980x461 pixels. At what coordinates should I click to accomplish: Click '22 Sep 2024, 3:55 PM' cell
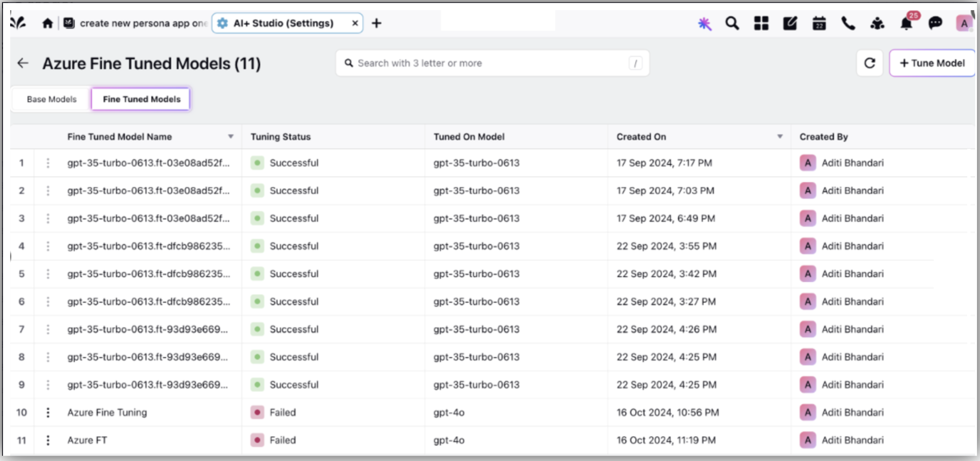[666, 246]
